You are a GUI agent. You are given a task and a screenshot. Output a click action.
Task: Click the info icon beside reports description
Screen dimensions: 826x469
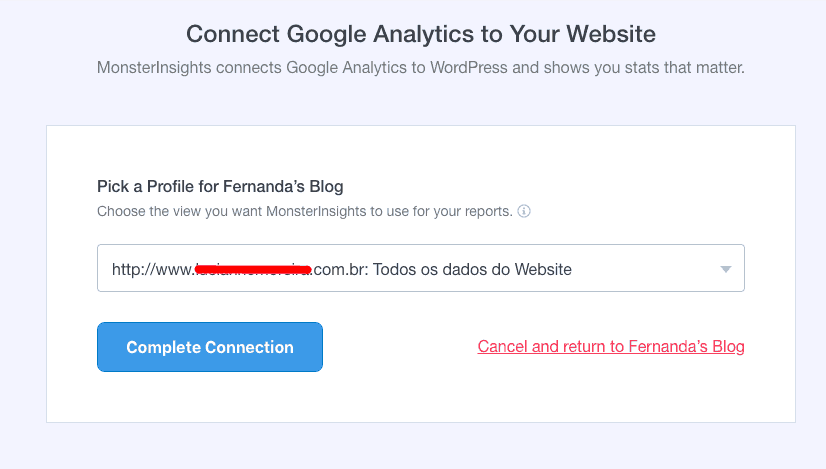[x=524, y=211]
